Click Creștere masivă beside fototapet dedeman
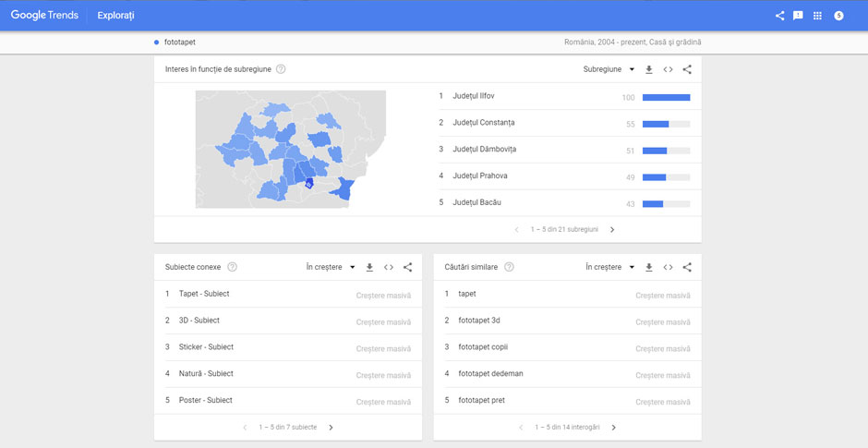Image resolution: width=868 pixels, height=448 pixels. (663, 375)
